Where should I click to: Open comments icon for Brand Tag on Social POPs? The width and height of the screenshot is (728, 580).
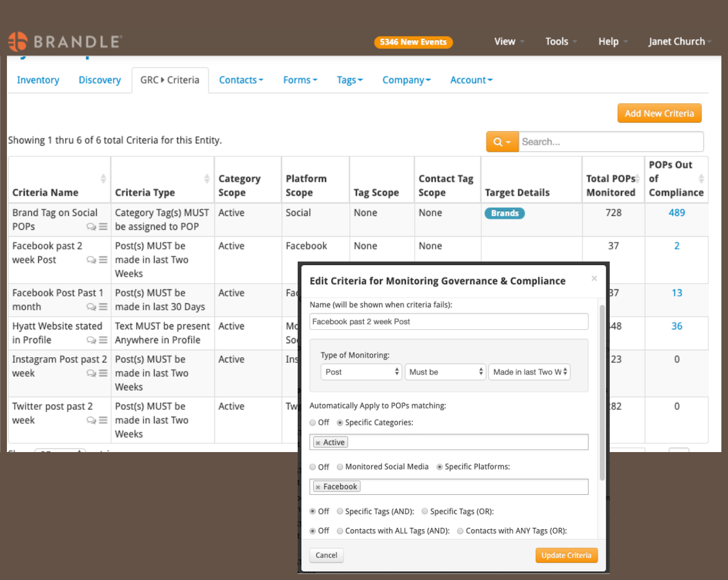91,227
